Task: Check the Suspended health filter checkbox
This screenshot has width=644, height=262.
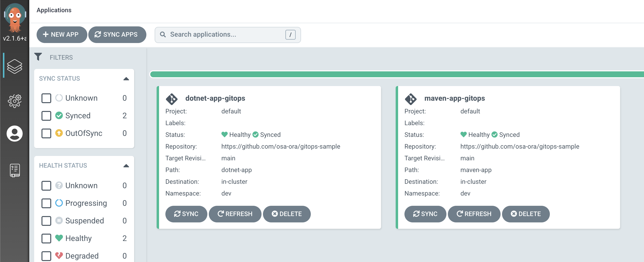Action: (46, 221)
